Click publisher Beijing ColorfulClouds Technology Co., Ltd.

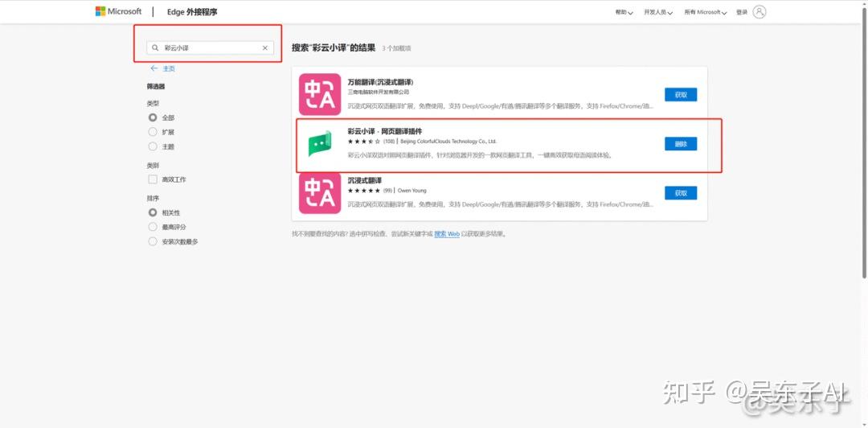tap(448, 142)
